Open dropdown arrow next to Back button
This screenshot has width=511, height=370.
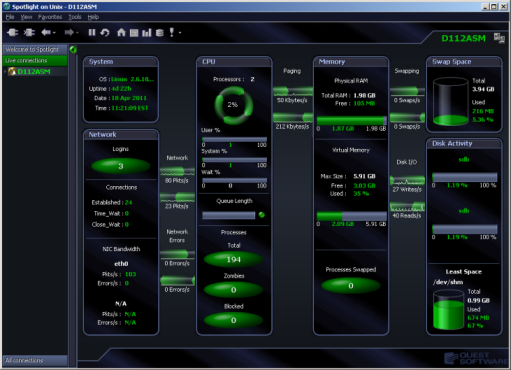pos(54,33)
